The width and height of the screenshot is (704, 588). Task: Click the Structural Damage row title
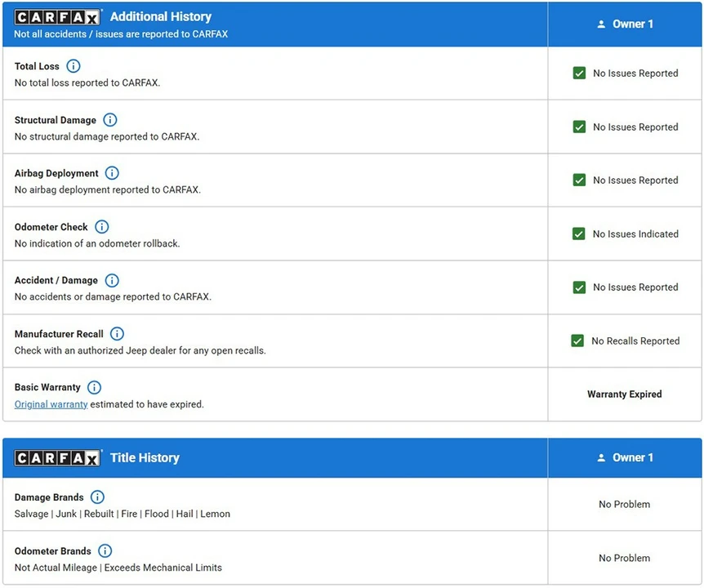pos(56,120)
